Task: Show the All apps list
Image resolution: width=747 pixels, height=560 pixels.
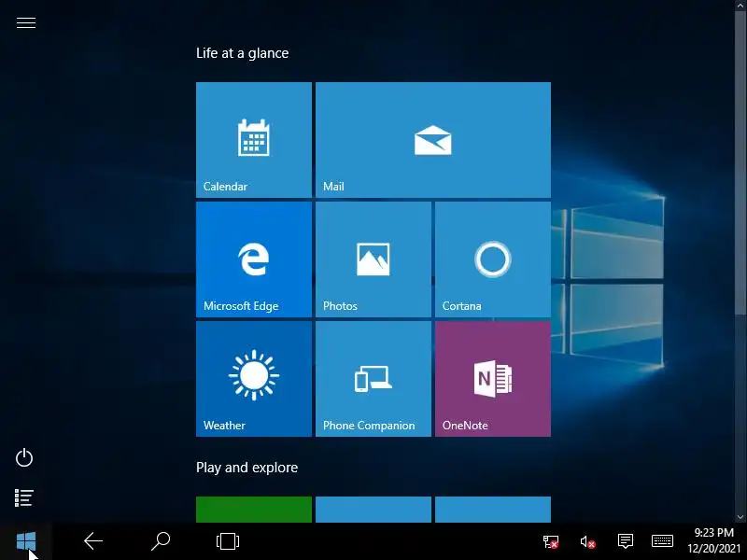Action: pos(24,498)
